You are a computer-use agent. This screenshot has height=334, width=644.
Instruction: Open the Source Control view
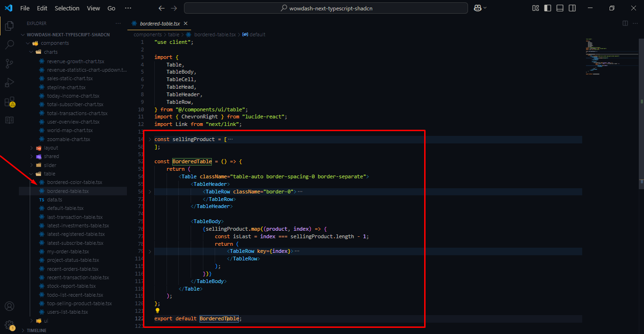(9, 63)
